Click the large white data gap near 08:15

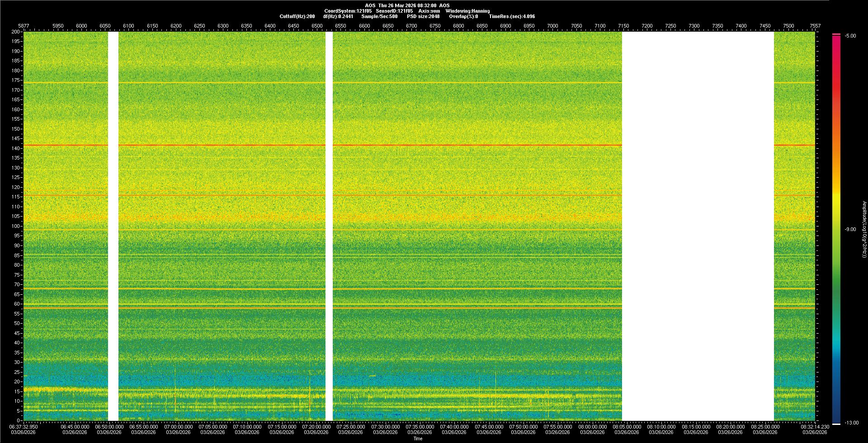point(698,226)
